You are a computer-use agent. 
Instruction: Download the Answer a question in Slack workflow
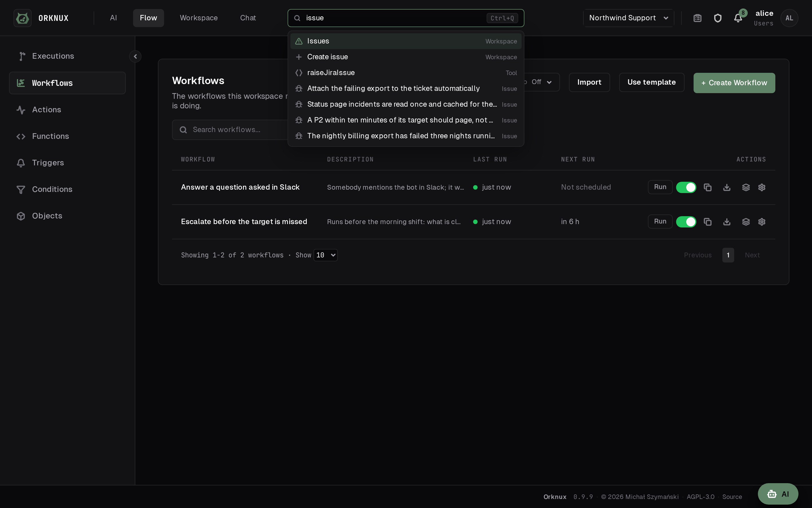point(727,187)
